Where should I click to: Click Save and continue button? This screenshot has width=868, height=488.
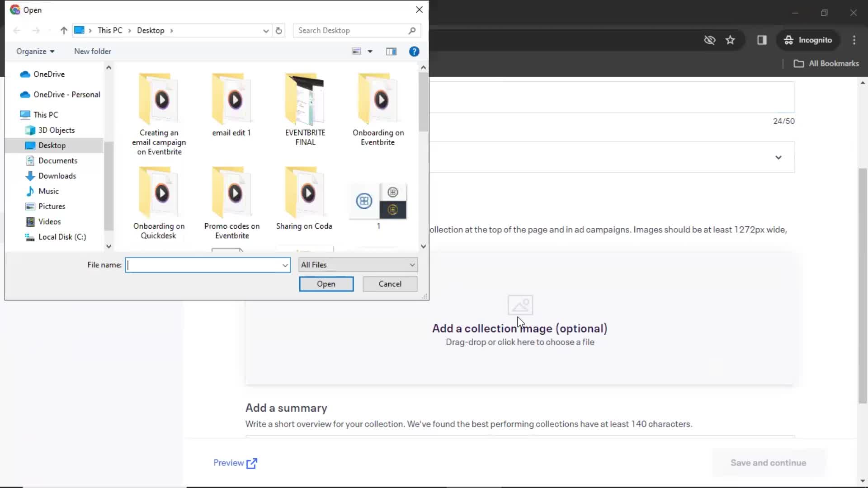click(x=768, y=463)
